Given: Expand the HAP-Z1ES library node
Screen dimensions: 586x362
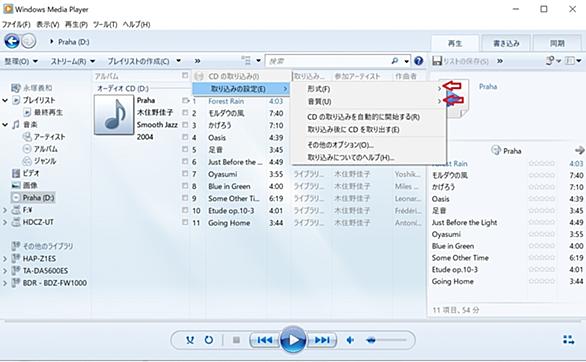Looking at the screenshot, I should click(x=5, y=259).
